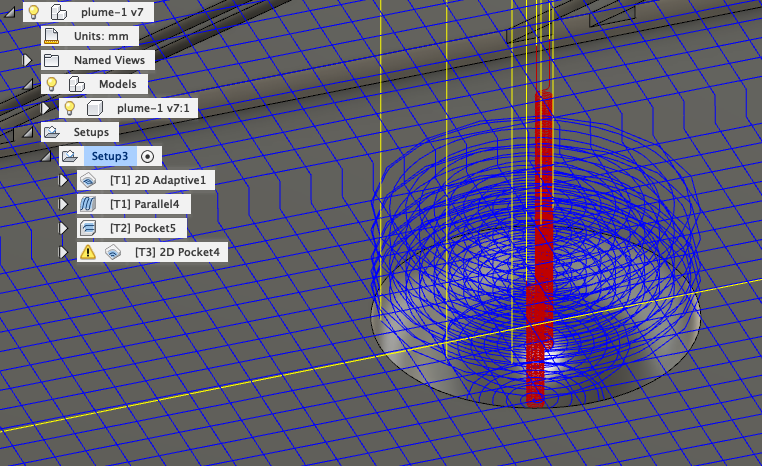Collapse the plume-1 v7 root tree node

pos(10,13)
